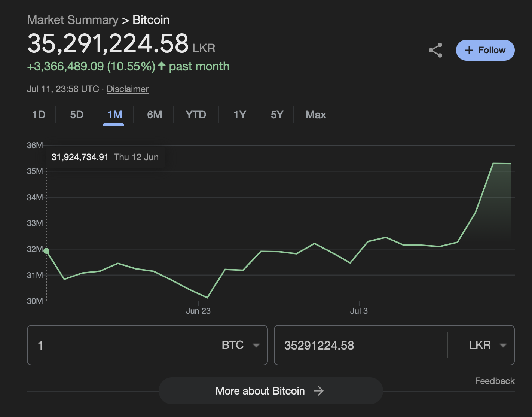
Task: Click the 32M axis label
Action: (35, 249)
